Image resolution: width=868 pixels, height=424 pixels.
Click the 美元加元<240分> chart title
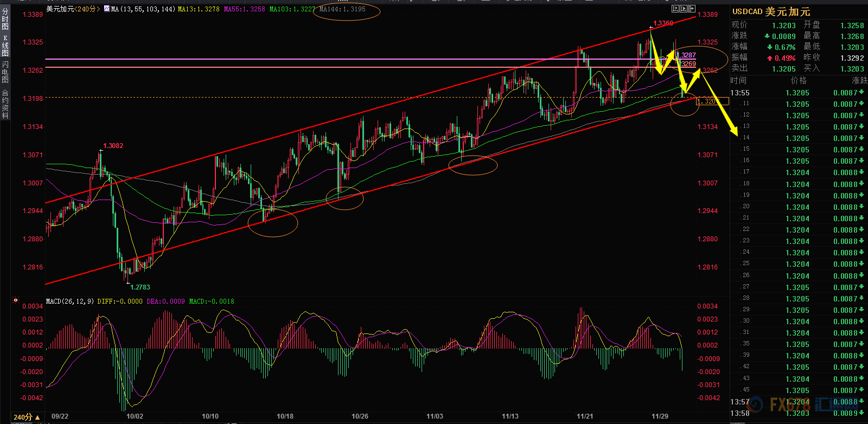[73, 9]
